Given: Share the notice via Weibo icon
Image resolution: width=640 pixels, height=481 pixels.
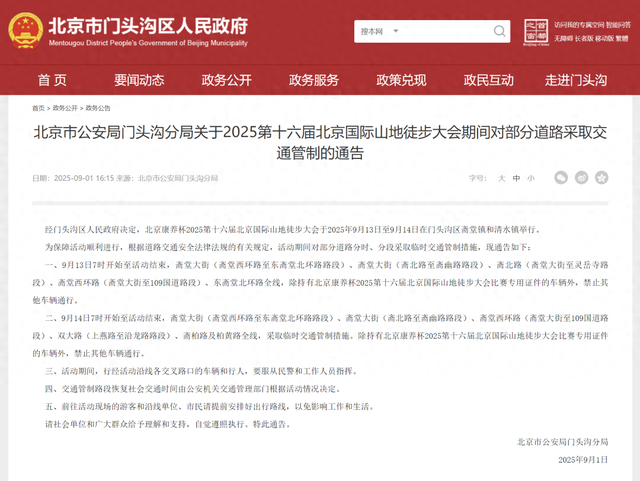Looking at the screenshot, I should point(581,178).
